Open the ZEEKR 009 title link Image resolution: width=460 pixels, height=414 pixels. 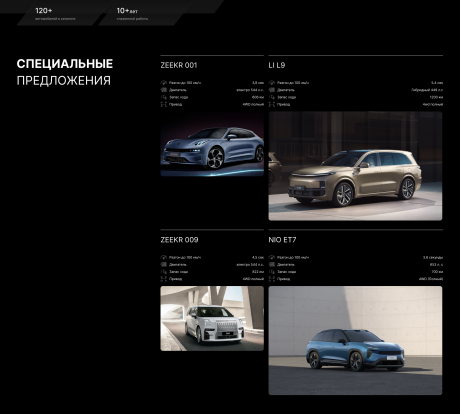click(179, 240)
